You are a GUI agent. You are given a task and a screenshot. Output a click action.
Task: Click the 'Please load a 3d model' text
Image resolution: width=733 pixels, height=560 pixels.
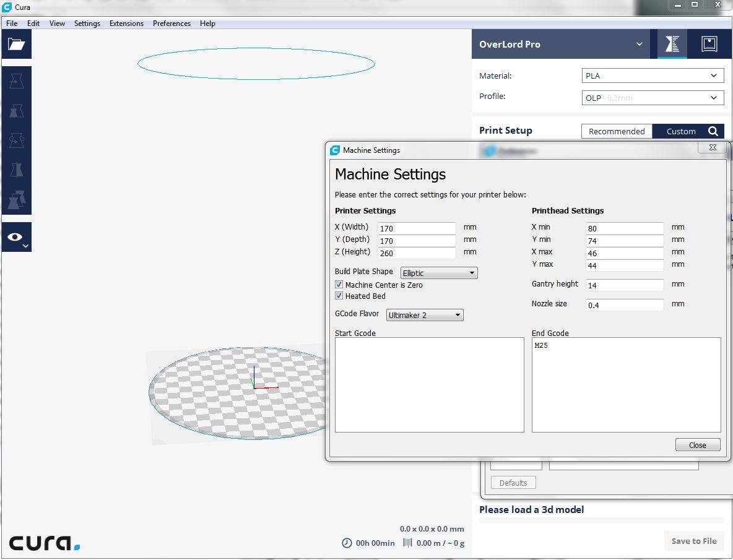tap(532, 509)
